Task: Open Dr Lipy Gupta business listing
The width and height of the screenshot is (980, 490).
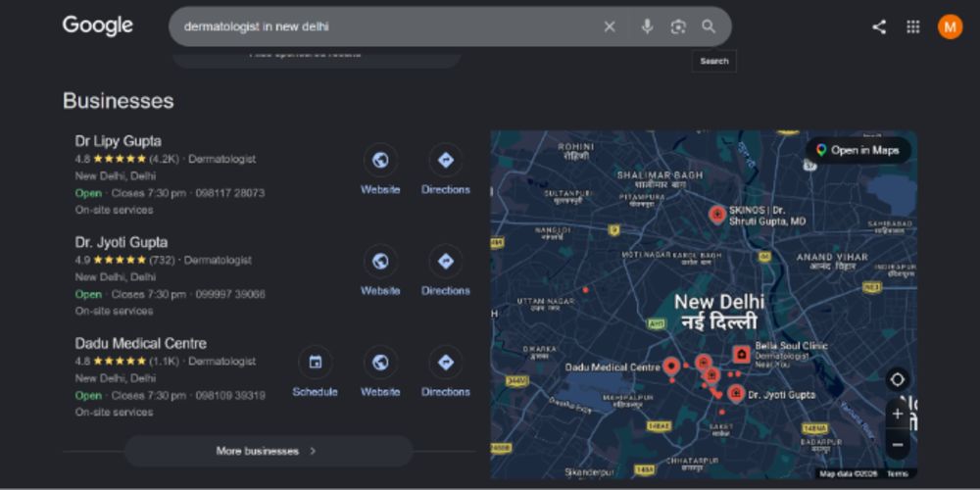Action: tap(119, 140)
